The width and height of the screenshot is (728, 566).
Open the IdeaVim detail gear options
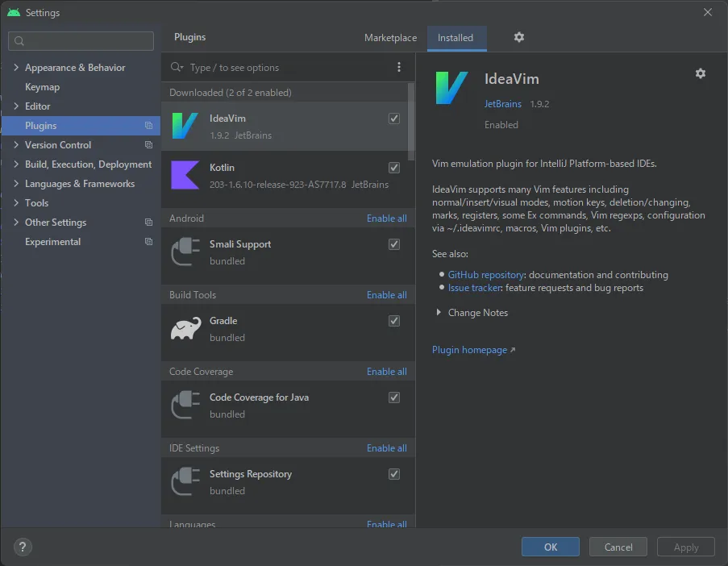pyautogui.click(x=700, y=73)
